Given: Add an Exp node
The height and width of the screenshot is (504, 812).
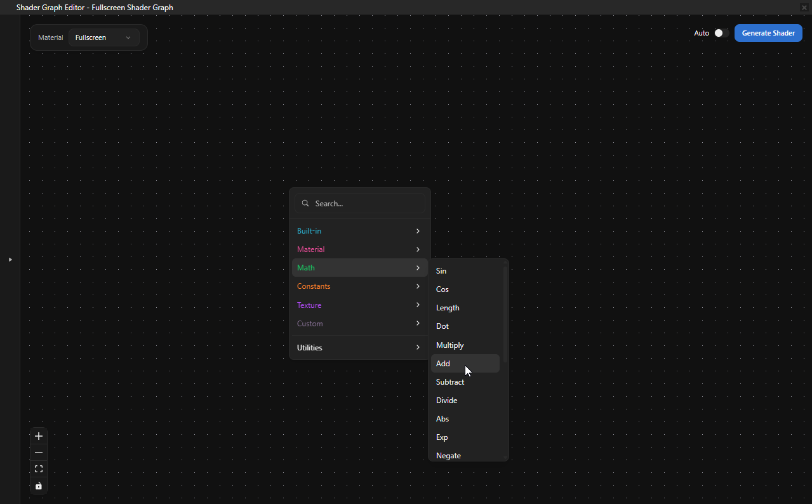Looking at the screenshot, I should tap(465, 437).
